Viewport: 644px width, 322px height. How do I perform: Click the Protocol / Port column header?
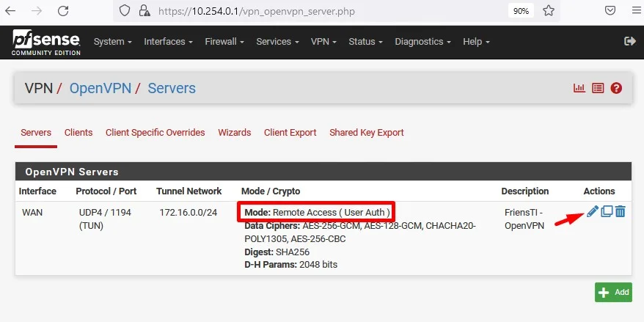tap(106, 191)
